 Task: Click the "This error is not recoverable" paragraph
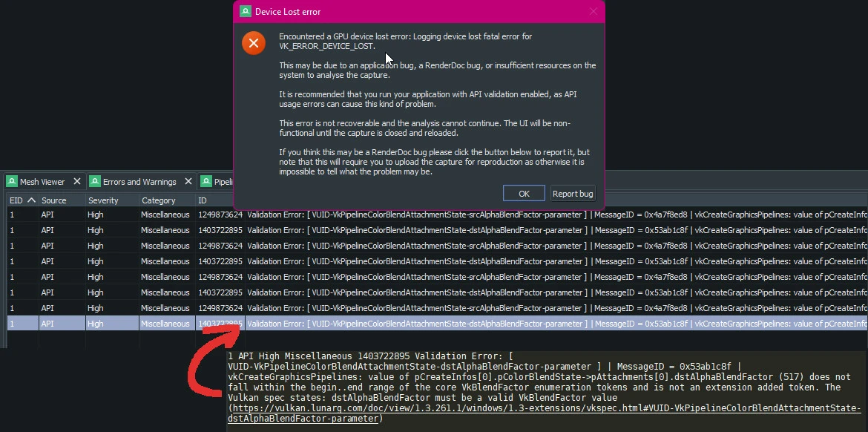coord(424,128)
